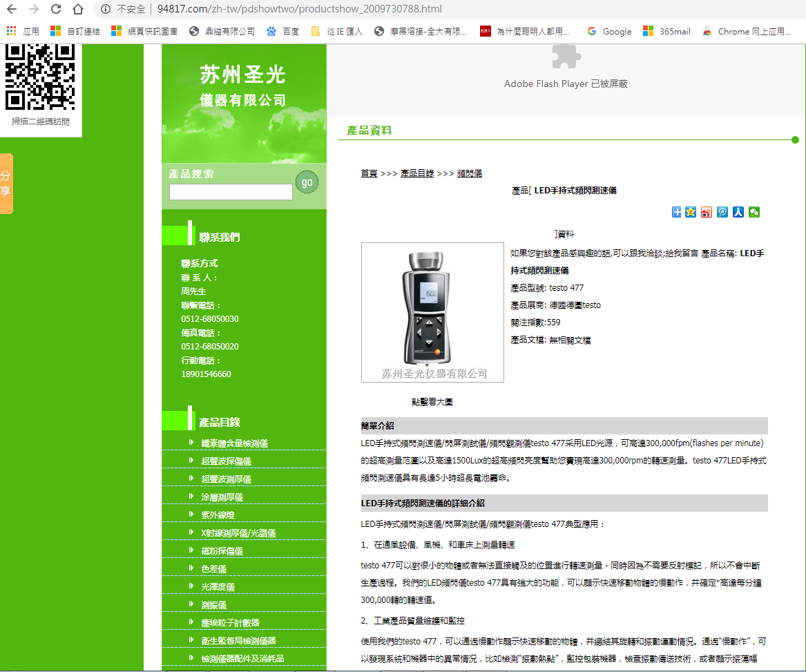Click the 關注指數:559 text
The height and width of the screenshot is (672, 806).
pos(535,323)
